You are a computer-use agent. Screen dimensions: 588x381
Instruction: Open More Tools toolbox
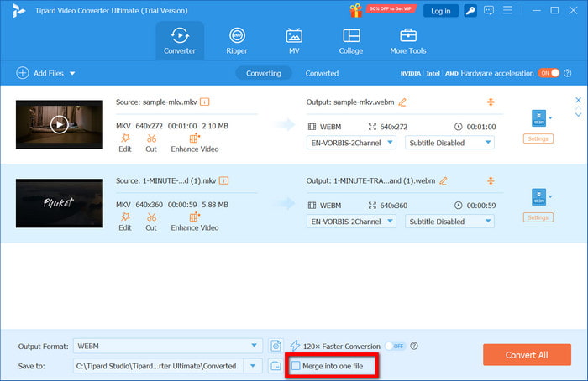coord(408,41)
